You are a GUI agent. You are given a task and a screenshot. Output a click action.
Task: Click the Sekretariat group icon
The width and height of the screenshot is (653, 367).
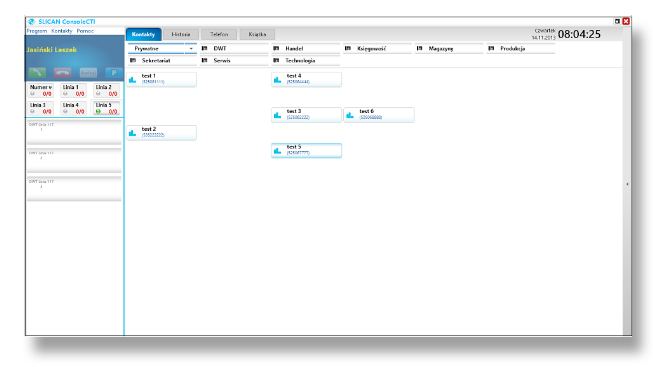click(x=133, y=60)
